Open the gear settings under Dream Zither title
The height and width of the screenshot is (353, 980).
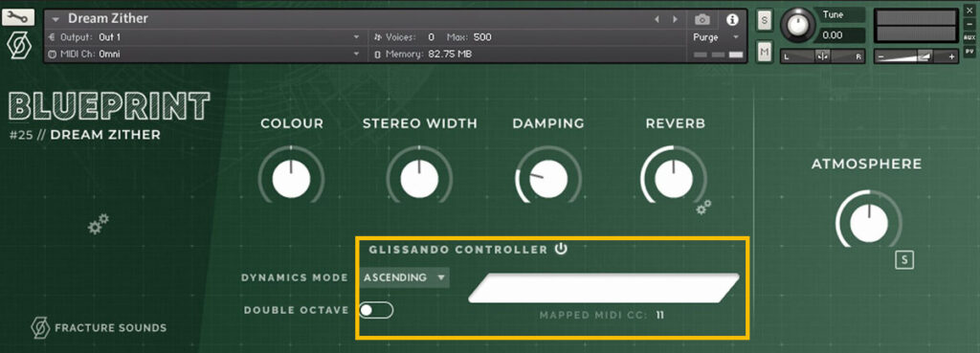[99, 224]
